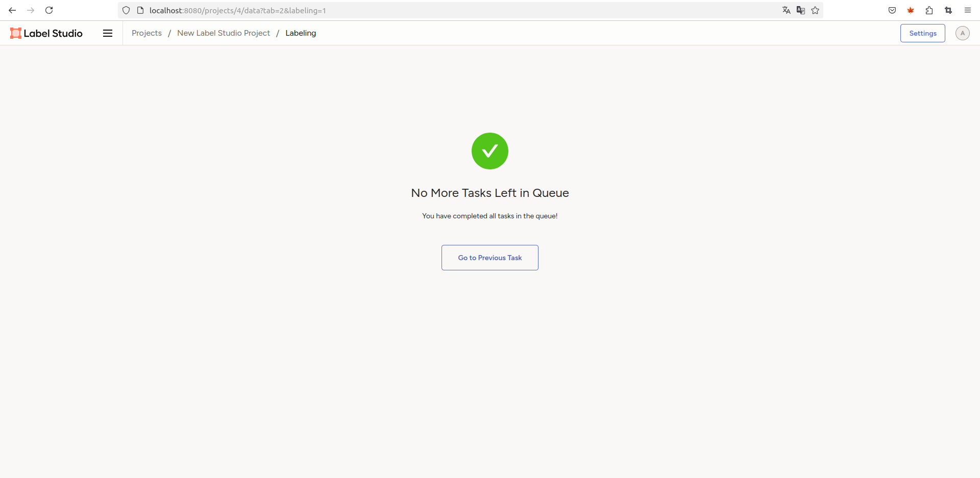This screenshot has height=478, width=980.
Task: Navigate to Projects breadcrumb link
Action: (146, 33)
